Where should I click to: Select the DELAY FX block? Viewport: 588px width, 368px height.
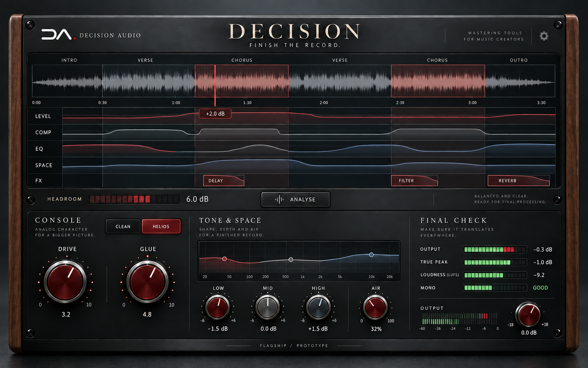pyautogui.click(x=224, y=181)
